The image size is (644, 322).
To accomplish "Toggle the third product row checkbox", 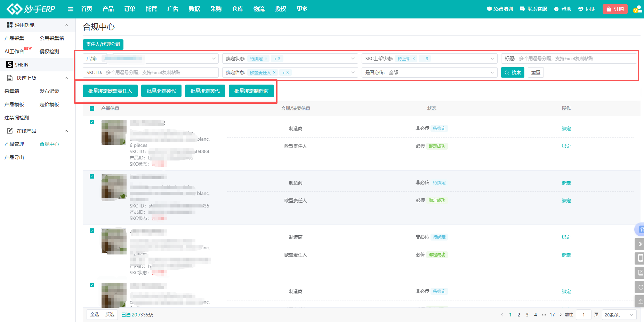I will (92, 230).
